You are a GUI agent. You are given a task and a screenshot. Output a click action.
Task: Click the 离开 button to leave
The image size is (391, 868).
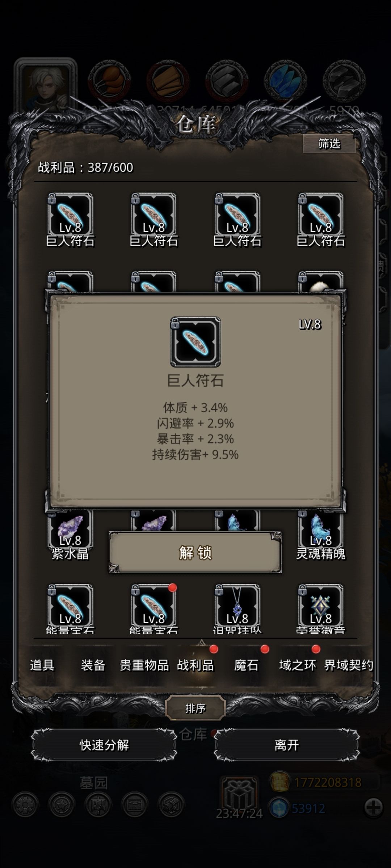287,745
